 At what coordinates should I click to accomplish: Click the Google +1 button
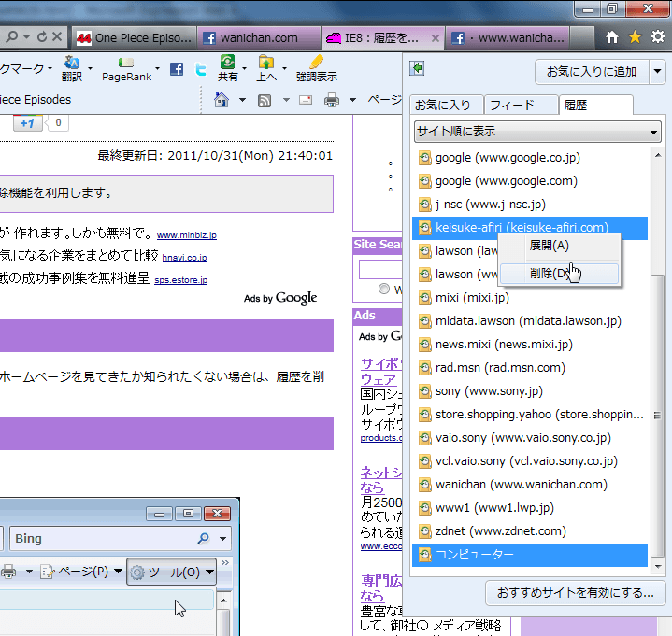pyautogui.click(x=27, y=123)
